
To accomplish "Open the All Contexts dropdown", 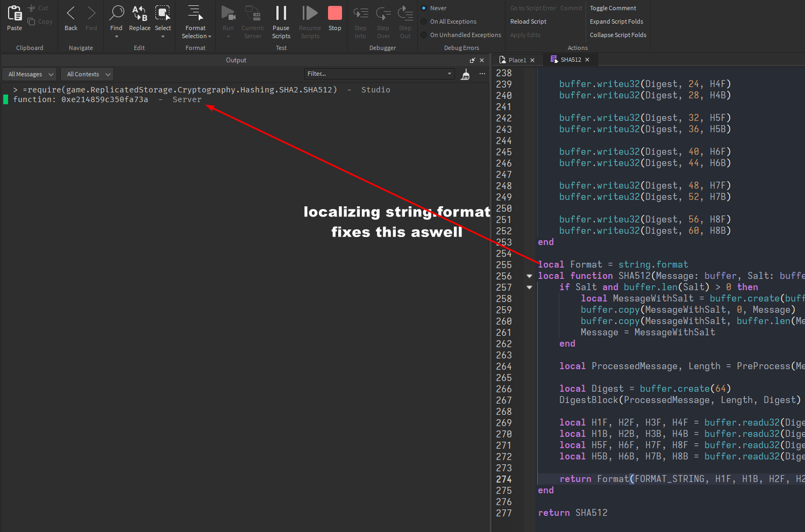I will click(x=87, y=74).
